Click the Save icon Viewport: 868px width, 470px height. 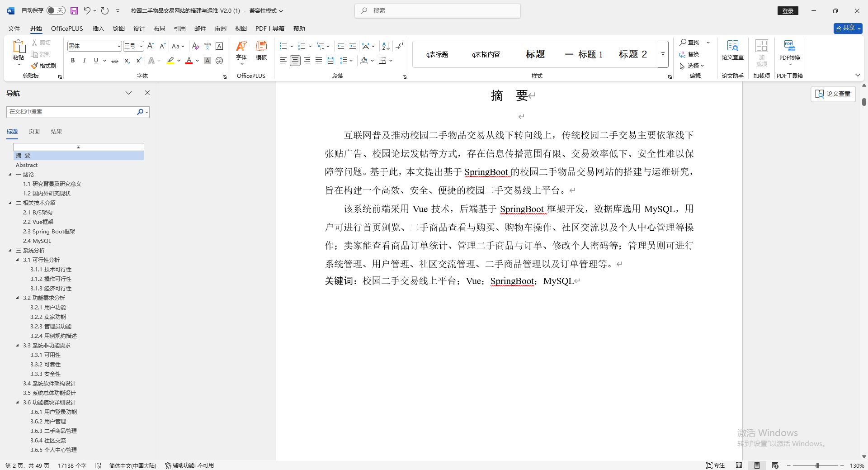pos(74,10)
